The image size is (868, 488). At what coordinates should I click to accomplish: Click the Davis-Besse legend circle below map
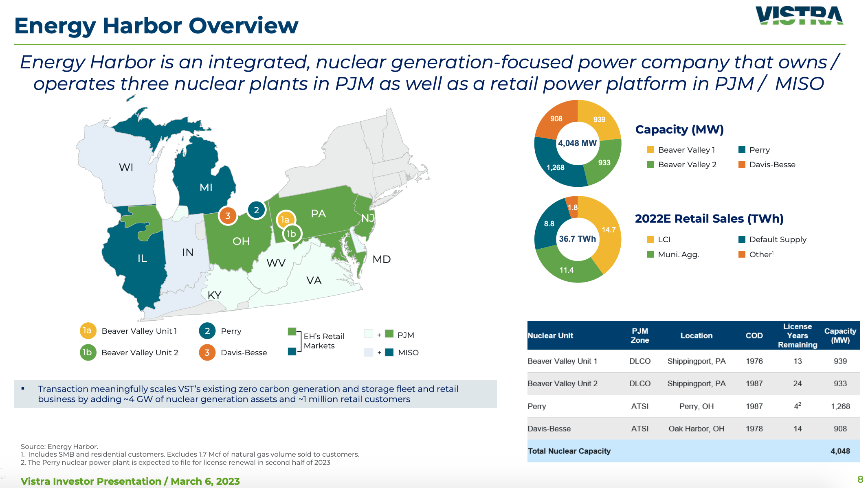(207, 352)
